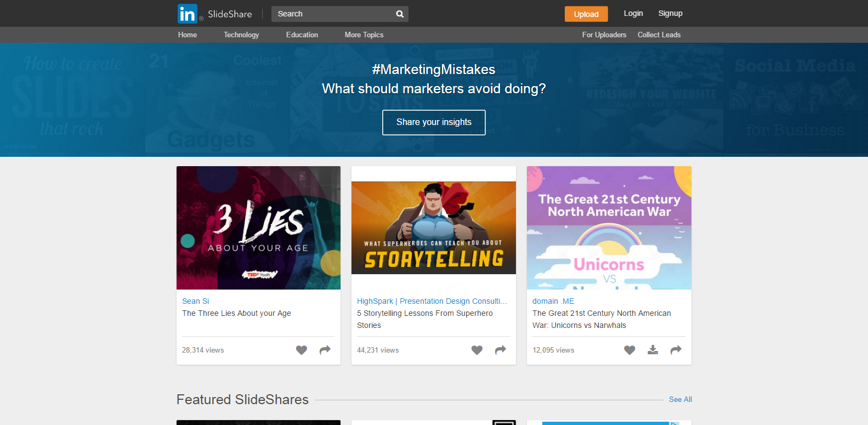Open the Education topic

coord(302,35)
